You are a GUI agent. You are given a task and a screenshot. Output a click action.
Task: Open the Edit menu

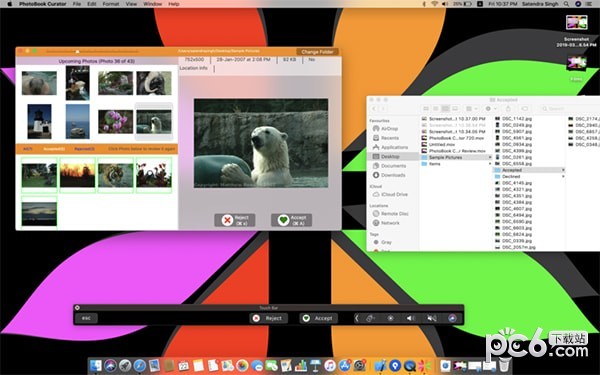pos(91,4)
